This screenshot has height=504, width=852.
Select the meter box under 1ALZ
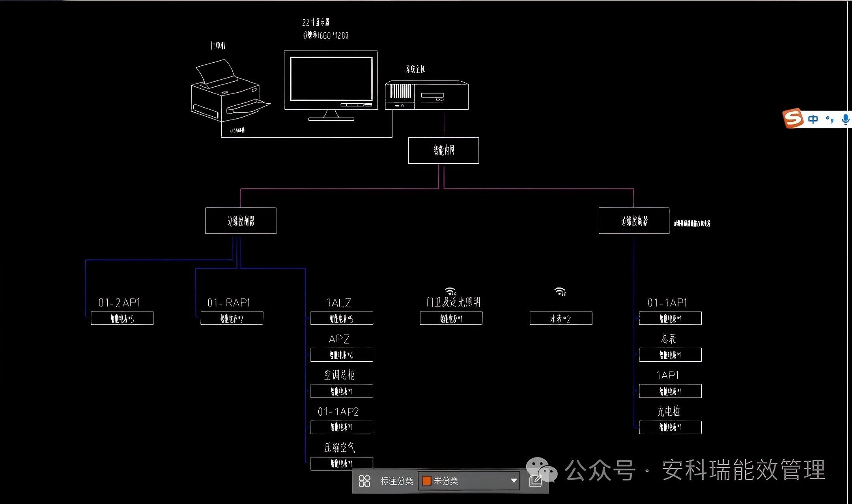342,318
